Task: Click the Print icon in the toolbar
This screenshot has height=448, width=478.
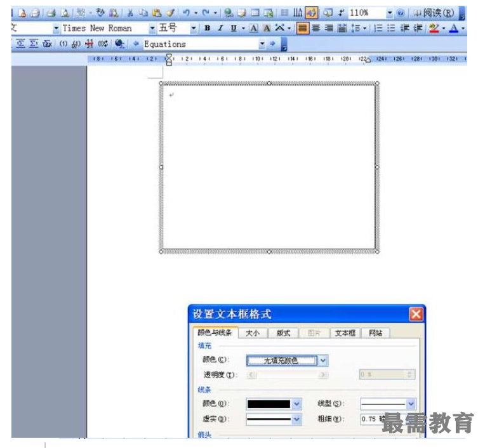Action: click(51, 13)
